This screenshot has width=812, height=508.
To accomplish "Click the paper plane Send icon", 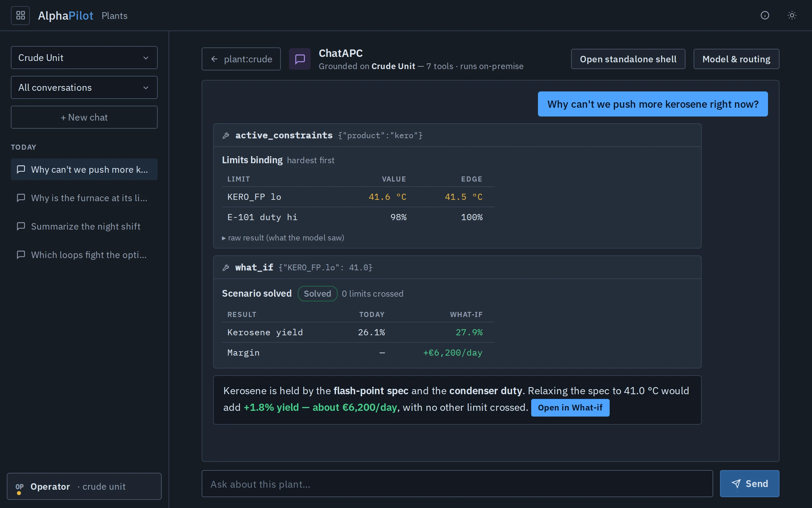I will coord(736,484).
